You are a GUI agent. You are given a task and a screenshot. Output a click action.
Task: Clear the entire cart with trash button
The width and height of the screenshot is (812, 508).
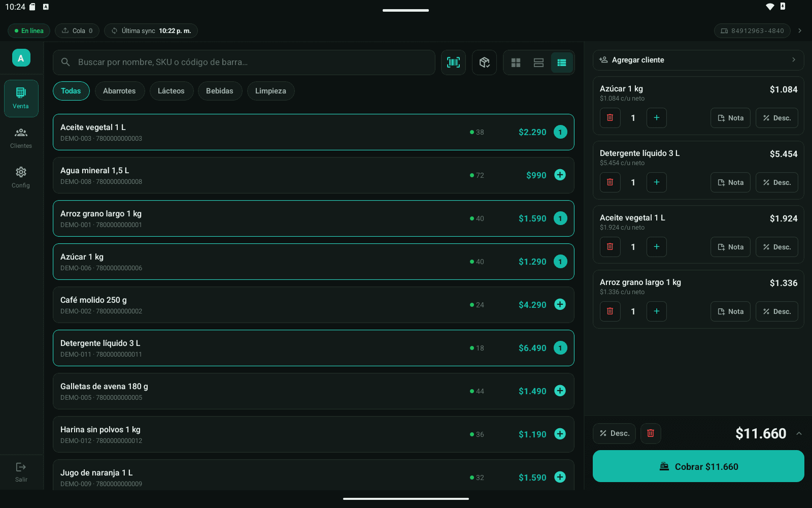pyautogui.click(x=651, y=433)
